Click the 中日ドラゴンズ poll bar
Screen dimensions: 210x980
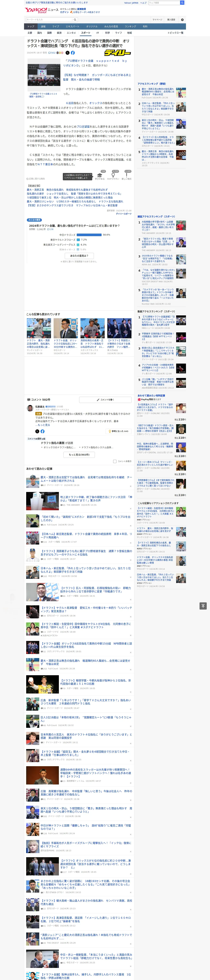click(89, 235)
